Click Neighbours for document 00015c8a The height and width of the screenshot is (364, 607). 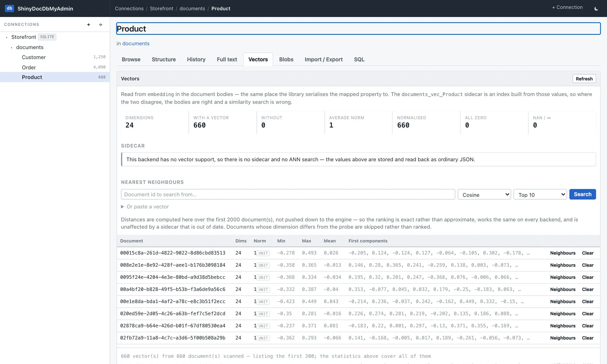click(563, 253)
